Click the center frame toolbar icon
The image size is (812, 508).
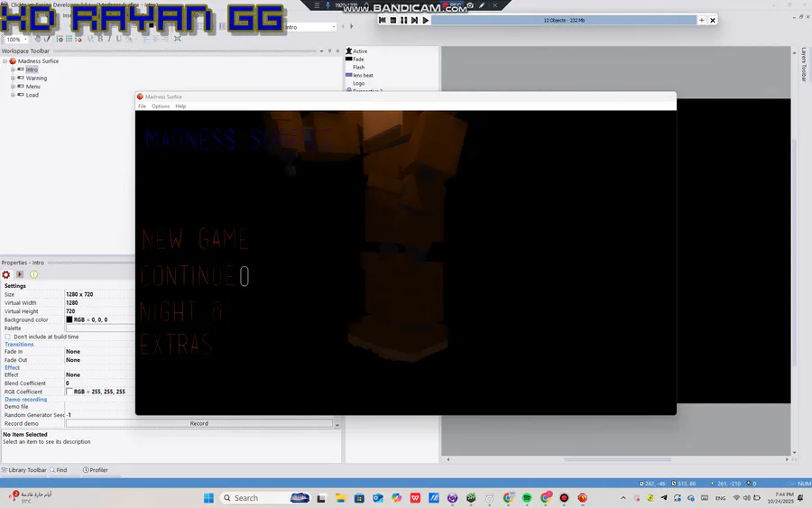(178, 39)
